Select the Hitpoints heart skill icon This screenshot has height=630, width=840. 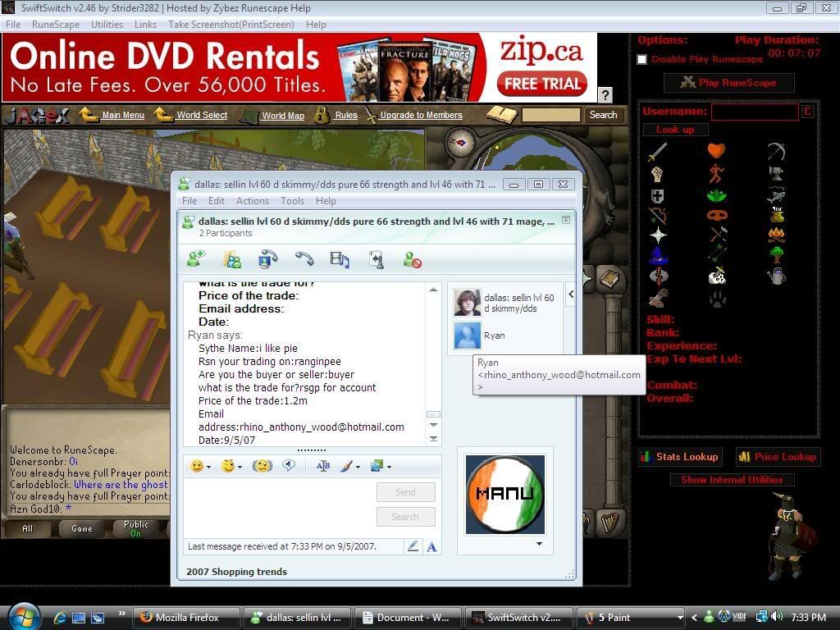(x=716, y=151)
